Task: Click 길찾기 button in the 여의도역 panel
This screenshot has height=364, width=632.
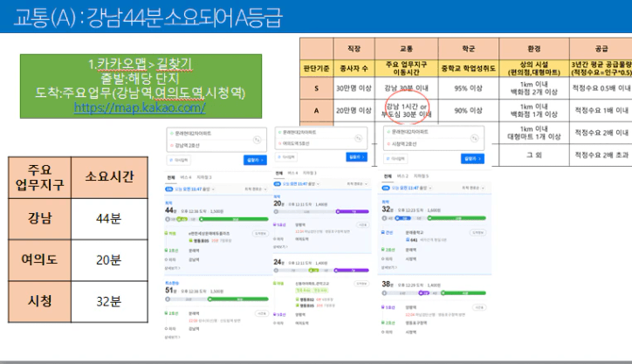Action: [x=357, y=157]
